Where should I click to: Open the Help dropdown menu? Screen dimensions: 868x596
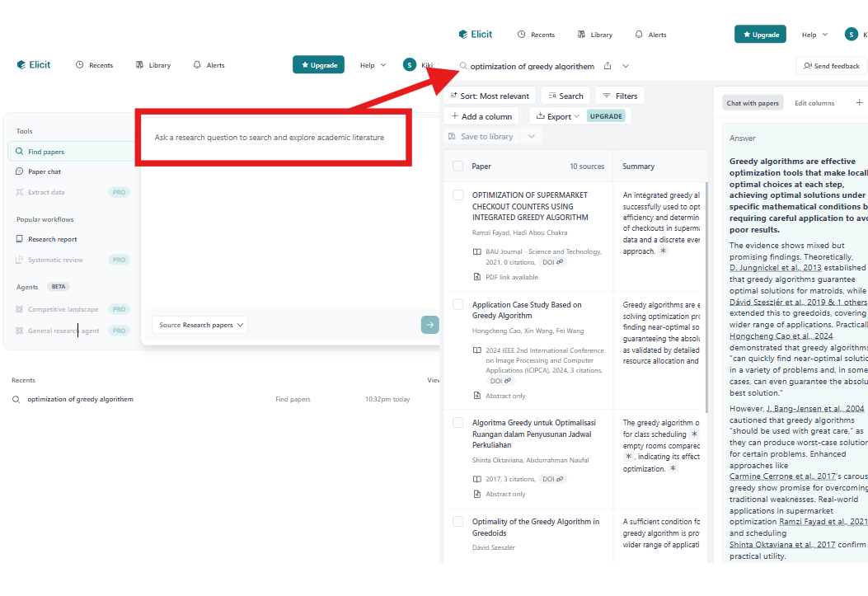point(813,34)
